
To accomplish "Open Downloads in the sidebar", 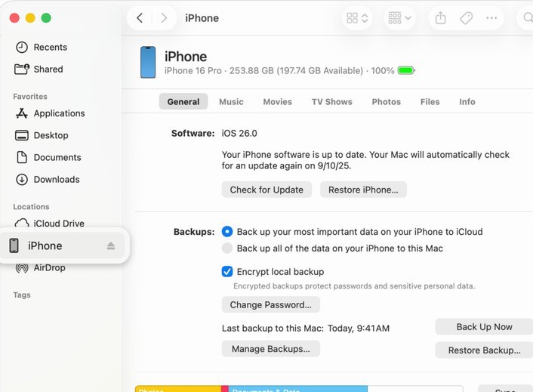I will [57, 180].
